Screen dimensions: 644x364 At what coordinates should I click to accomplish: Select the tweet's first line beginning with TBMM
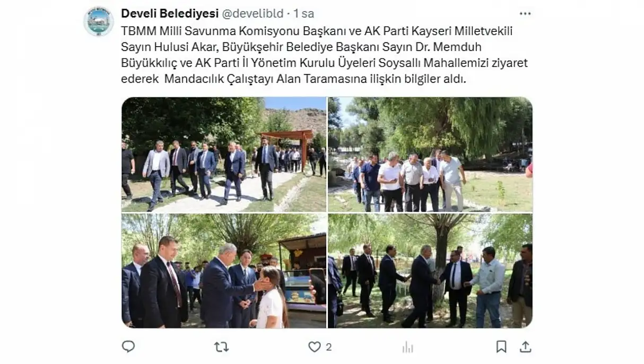coord(317,30)
